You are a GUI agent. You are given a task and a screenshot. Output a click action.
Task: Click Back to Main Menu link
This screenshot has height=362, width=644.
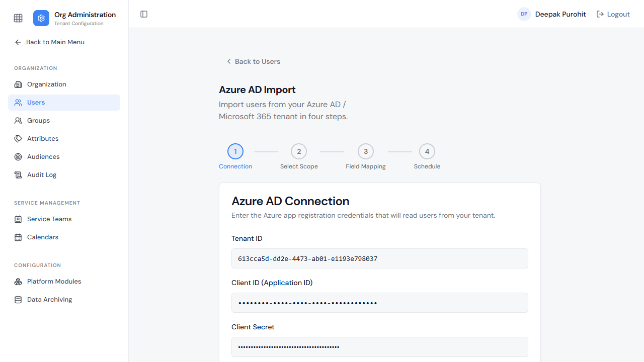49,42
